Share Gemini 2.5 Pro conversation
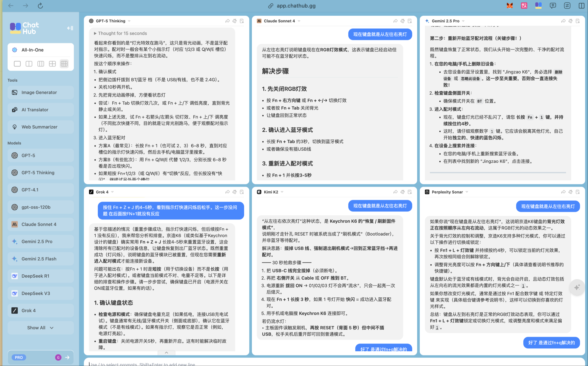 [x=563, y=21]
